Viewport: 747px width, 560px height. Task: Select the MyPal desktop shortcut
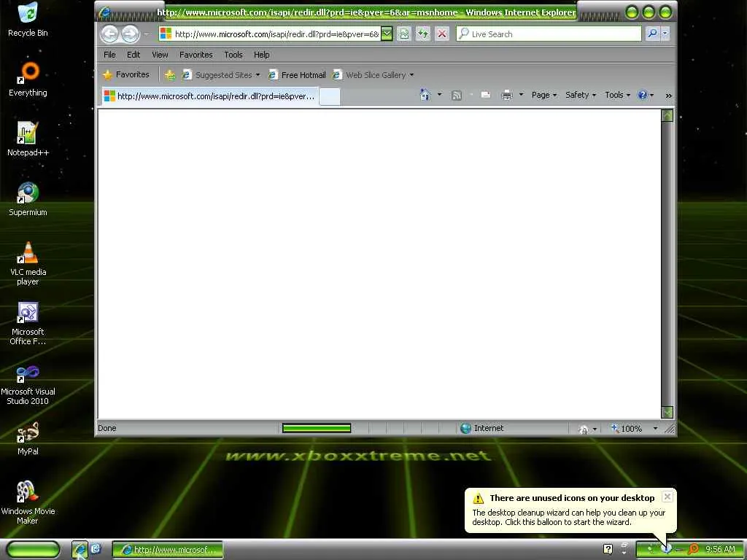pos(28,438)
